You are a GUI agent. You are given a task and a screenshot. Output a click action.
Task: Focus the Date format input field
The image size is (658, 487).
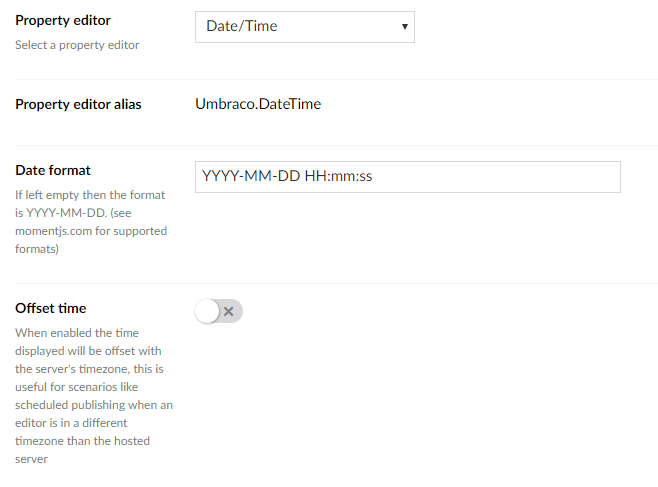(407, 177)
